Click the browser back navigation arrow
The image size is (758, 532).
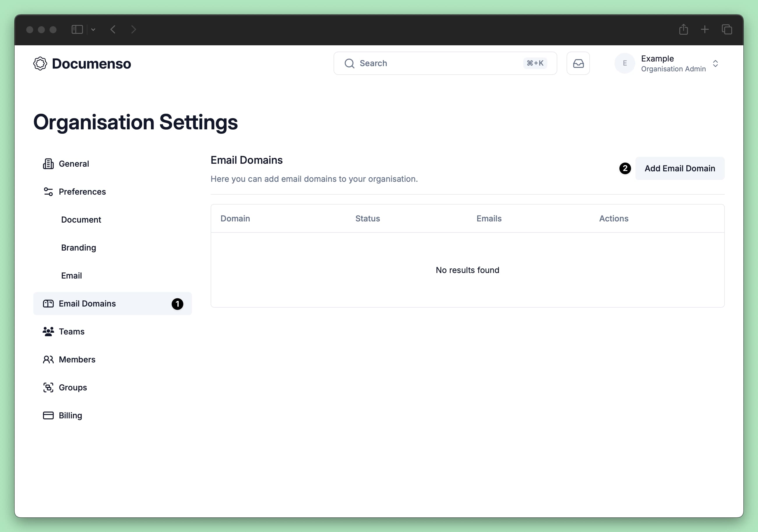tap(113, 29)
